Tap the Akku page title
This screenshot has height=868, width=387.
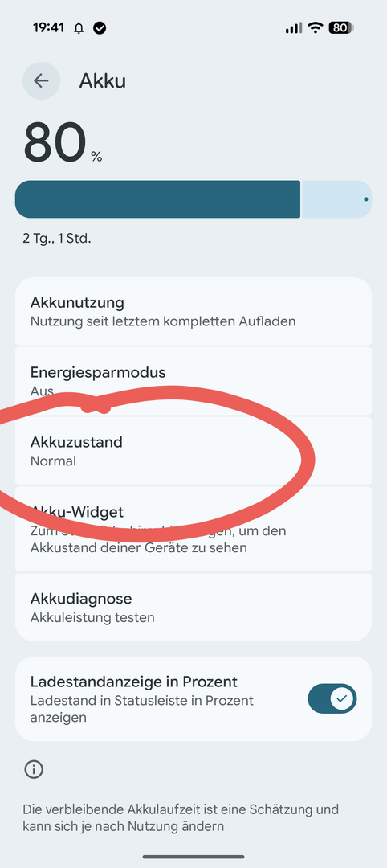click(x=102, y=81)
